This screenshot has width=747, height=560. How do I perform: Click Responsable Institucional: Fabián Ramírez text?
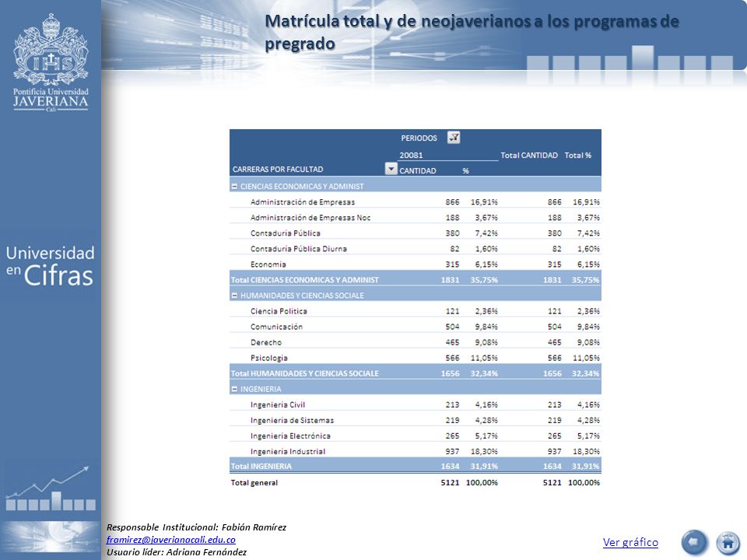[196, 527]
